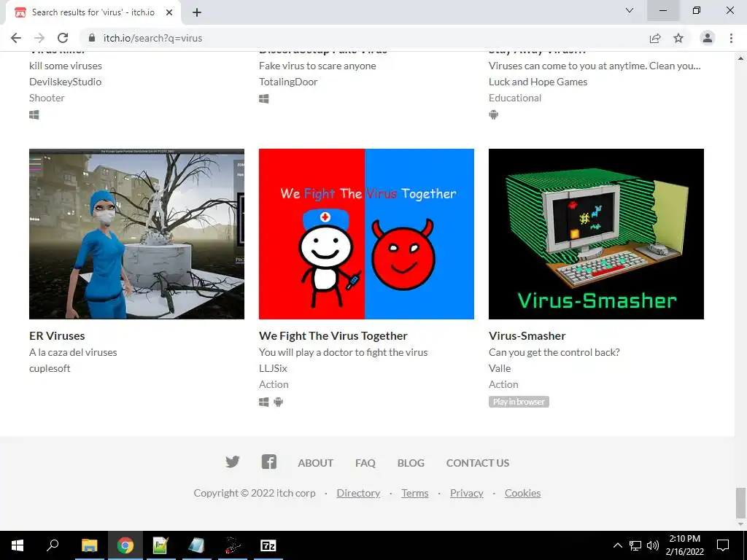Screen dimensions: 747x560
Task: Open itch.io Facebook icon in footer
Action: point(268,462)
